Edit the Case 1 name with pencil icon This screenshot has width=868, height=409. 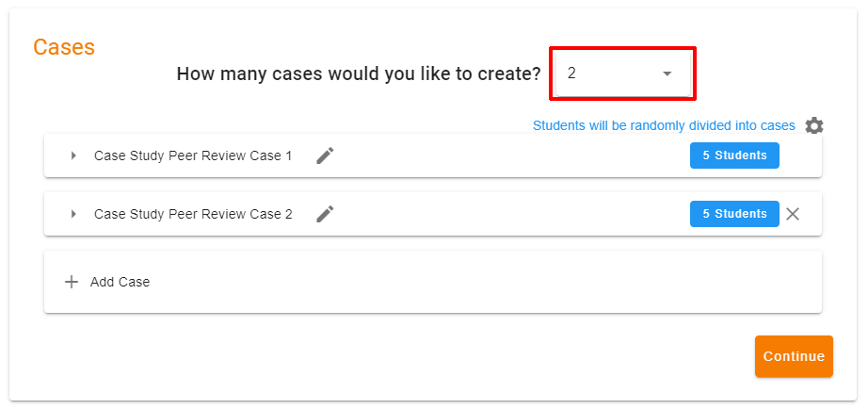pyautogui.click(x=325, y=155)
